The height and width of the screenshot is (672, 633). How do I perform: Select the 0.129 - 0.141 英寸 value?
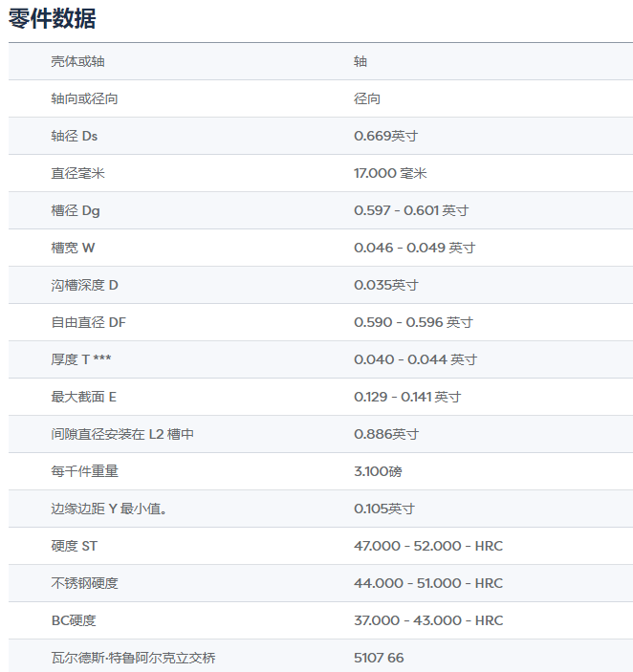tap(407, 398)
